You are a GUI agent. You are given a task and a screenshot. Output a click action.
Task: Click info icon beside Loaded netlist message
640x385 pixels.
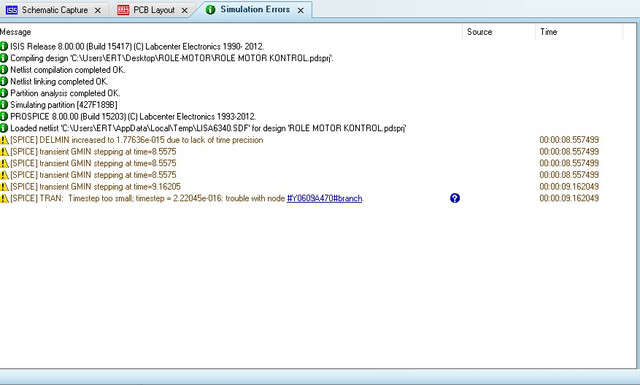click(4, 128)
